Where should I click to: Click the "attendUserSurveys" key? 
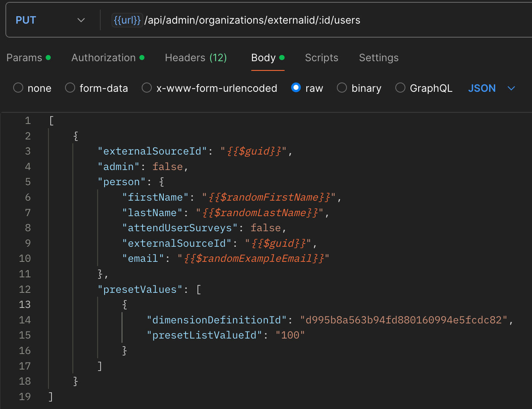tap(180, 228)
